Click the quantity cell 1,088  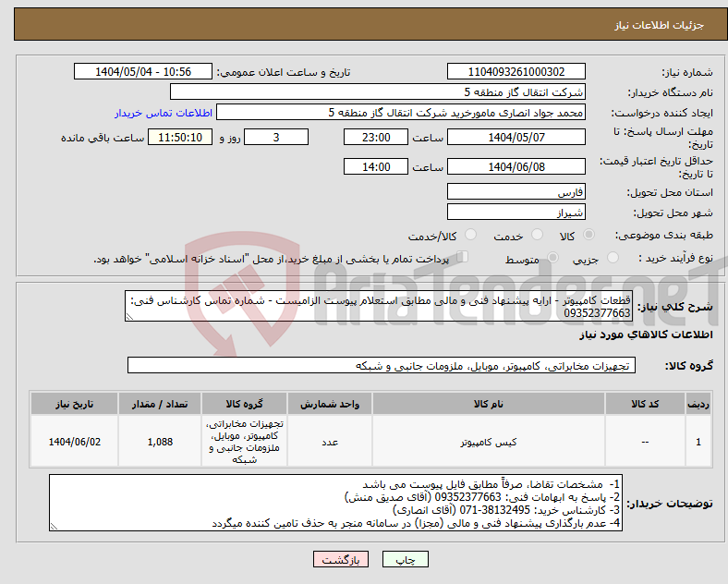[x=160, y=442]
